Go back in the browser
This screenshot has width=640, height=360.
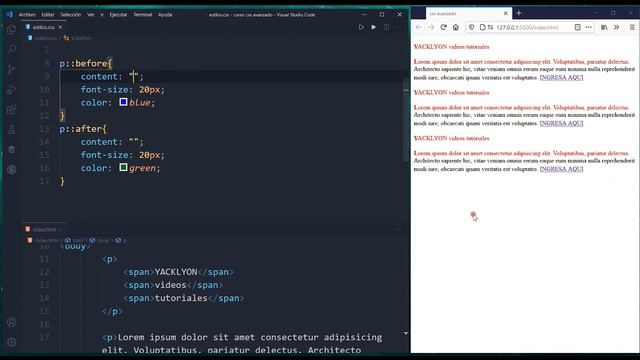tap(418, 27)
